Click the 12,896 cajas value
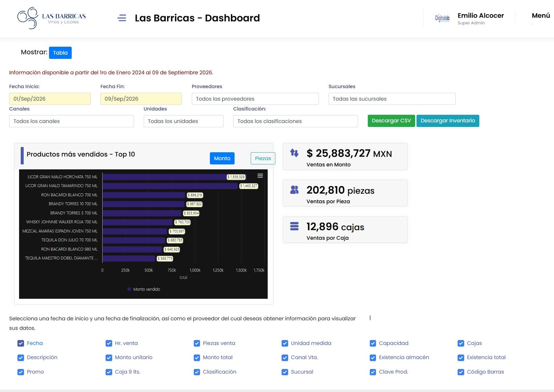The image size is (554, 392). point(335,227)
